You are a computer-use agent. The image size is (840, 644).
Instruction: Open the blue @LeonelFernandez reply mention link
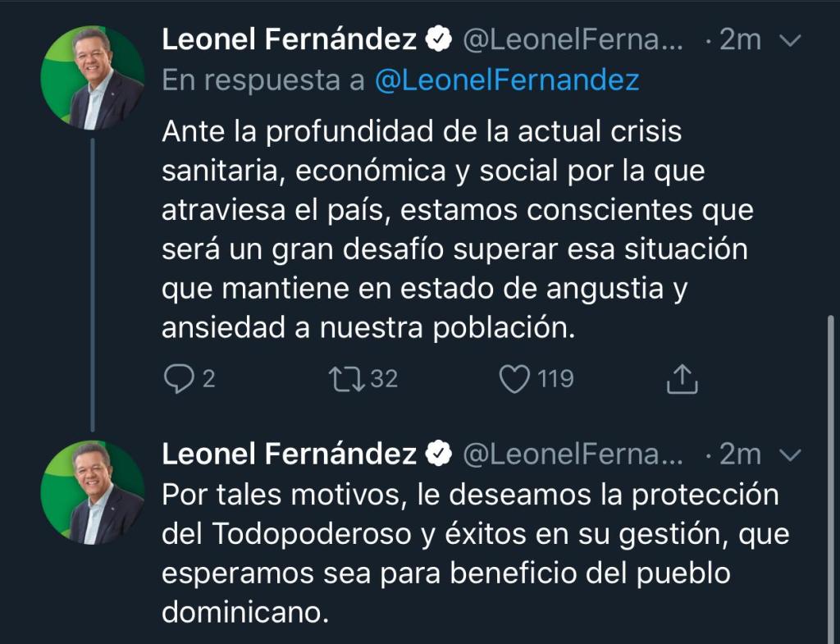tap(507, 80)
